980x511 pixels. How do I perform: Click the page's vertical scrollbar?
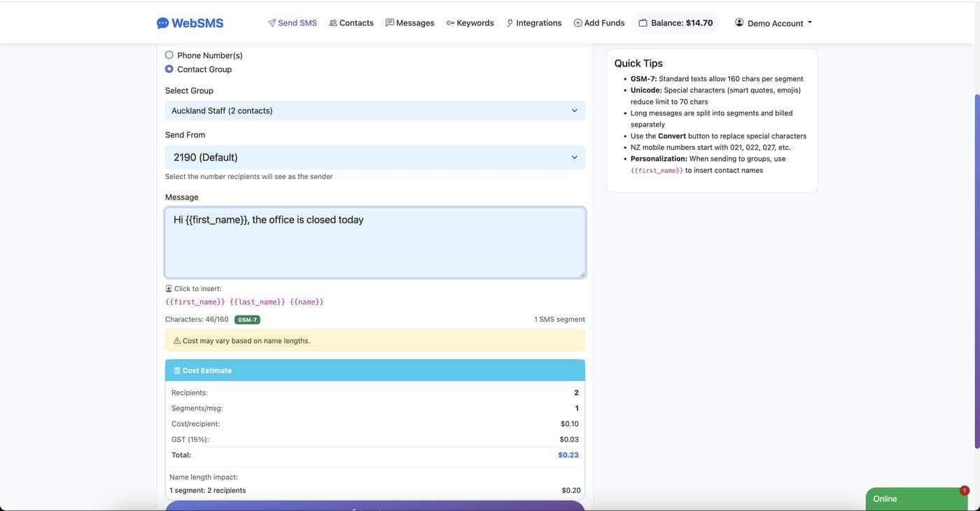976,270
